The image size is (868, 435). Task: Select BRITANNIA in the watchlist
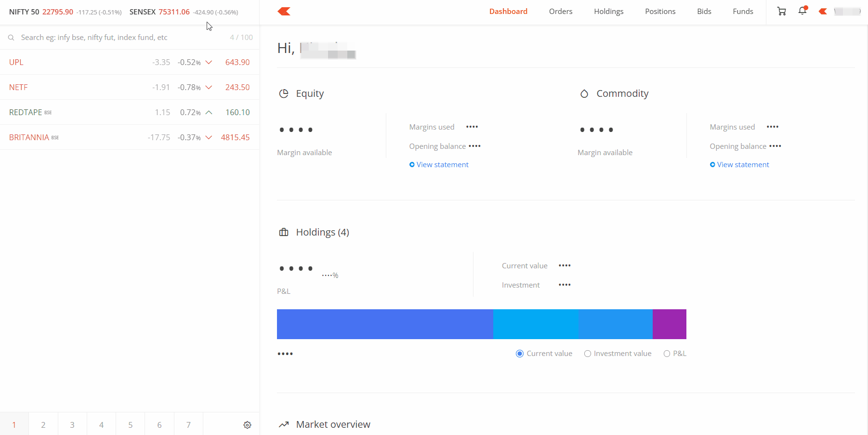[130, 137]
